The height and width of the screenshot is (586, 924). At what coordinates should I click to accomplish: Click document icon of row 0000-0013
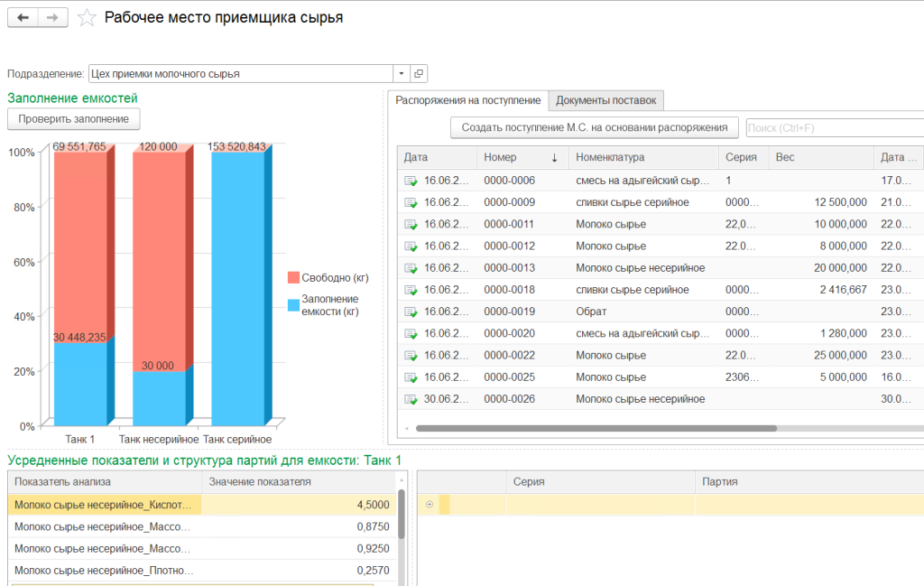411,268
